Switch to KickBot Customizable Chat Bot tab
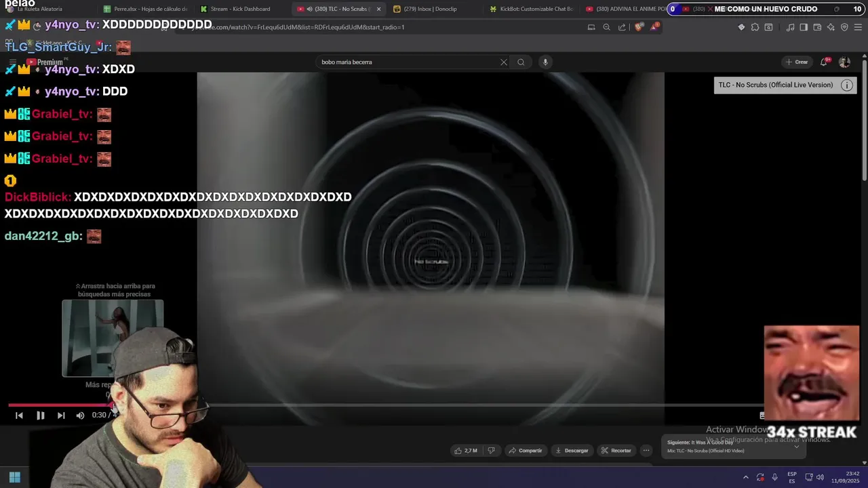 pyautogui.click(x=531, y=9)
